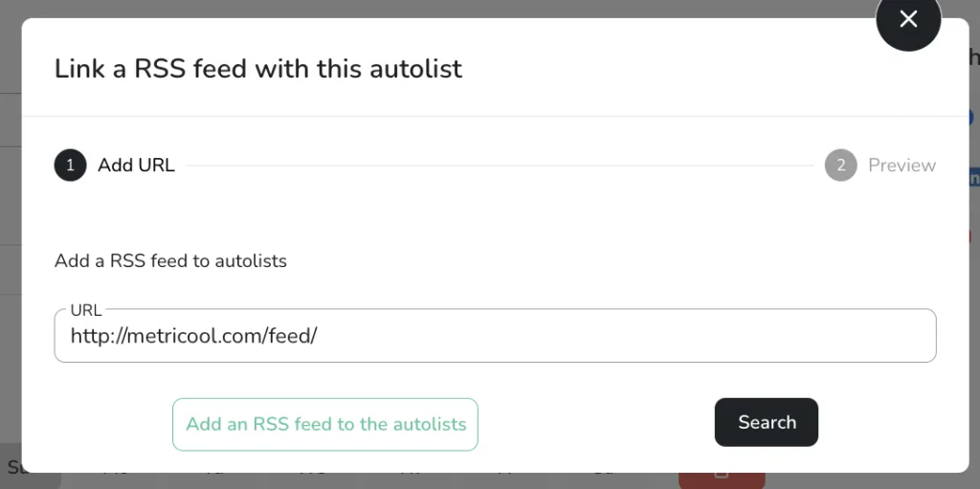Click the metricool.com feed URL text
Screen dimensions: 980x489
coord(193,336)
